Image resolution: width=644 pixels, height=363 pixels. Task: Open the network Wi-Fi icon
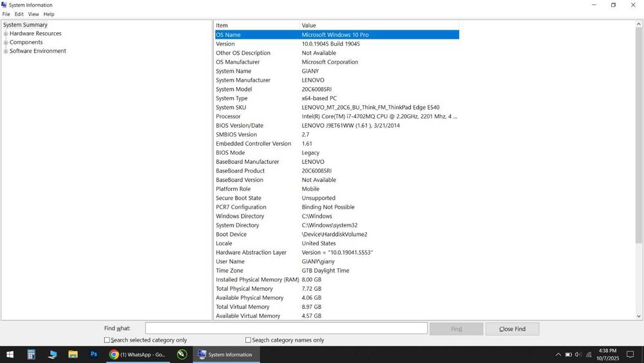(x=589, y=355)
